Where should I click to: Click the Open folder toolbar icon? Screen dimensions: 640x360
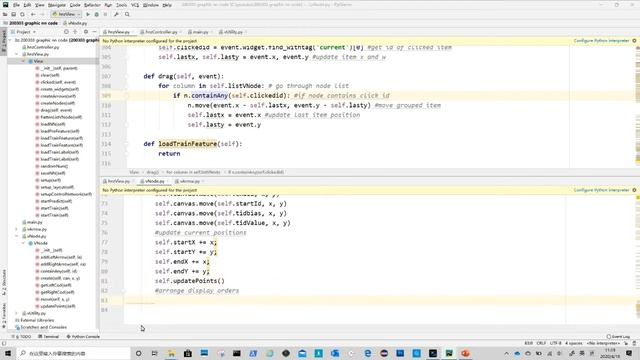point(5,14)
